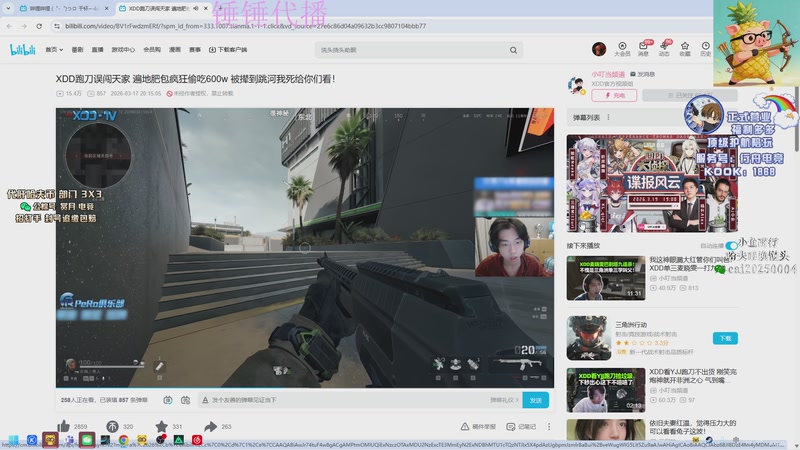800x450 pixels.
Task: Open the 首页 dropdown in the navigation
Action: (54, 49)
